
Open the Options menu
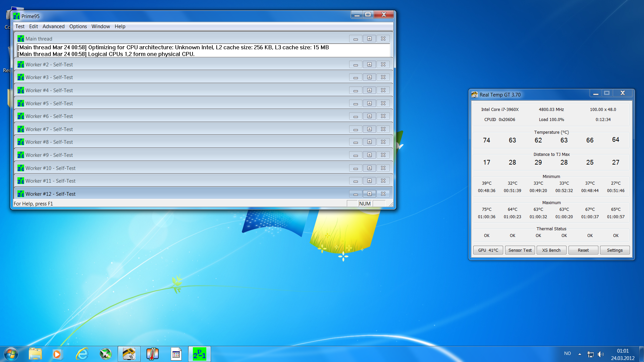click(x=78, y=26)
